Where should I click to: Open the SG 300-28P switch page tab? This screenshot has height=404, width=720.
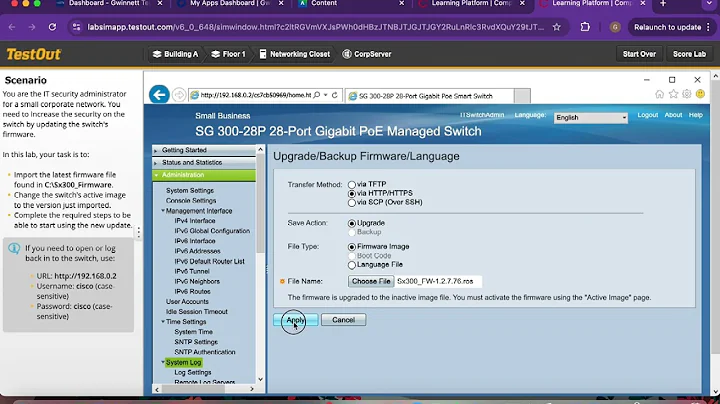(x=430, y=96)
